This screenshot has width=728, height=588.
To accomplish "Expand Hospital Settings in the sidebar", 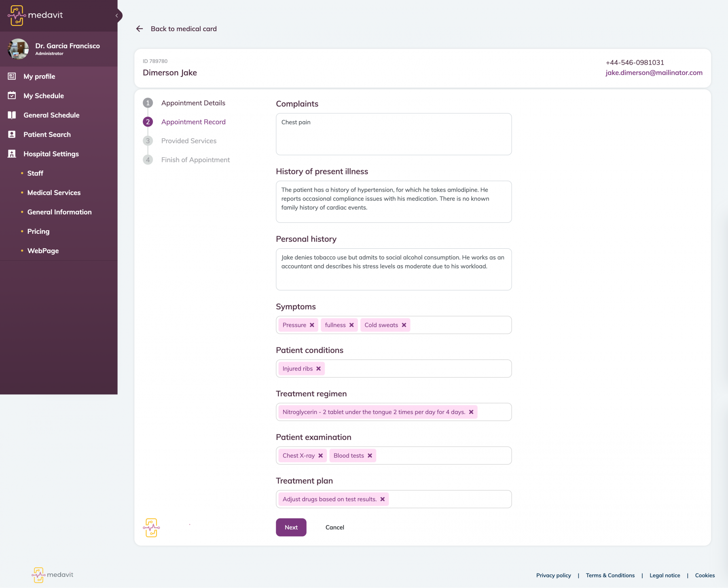I will click(x=51, y=154).
